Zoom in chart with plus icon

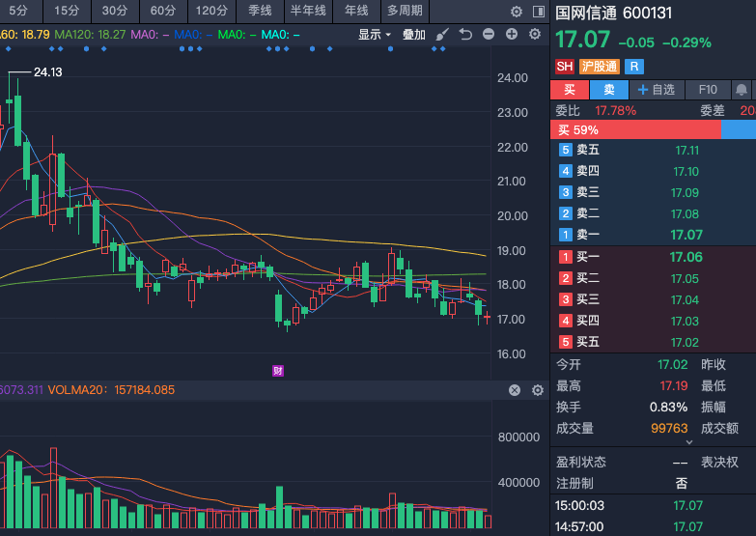[512, 34]
